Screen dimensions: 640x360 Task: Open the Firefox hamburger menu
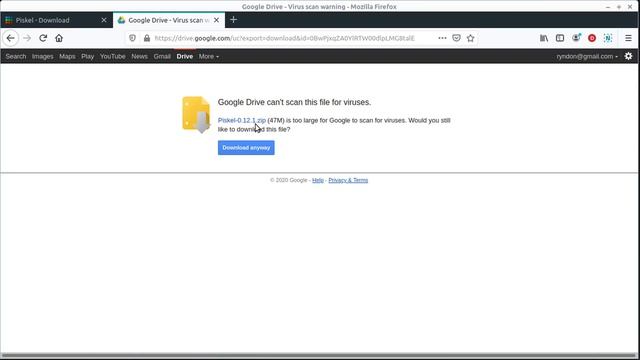[x=628, y=38]
